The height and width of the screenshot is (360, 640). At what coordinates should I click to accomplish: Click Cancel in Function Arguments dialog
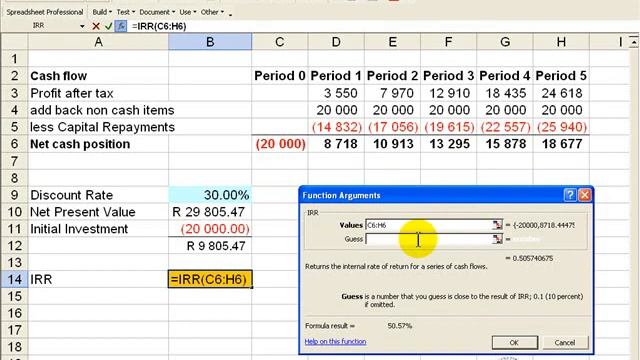(565, 342)
